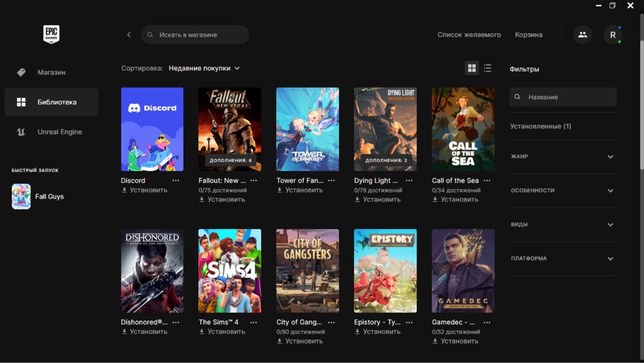This screenshot has width=644, height=363.
Task: Click the 0/52 достижений achievements text
Action: pos(457,332)
